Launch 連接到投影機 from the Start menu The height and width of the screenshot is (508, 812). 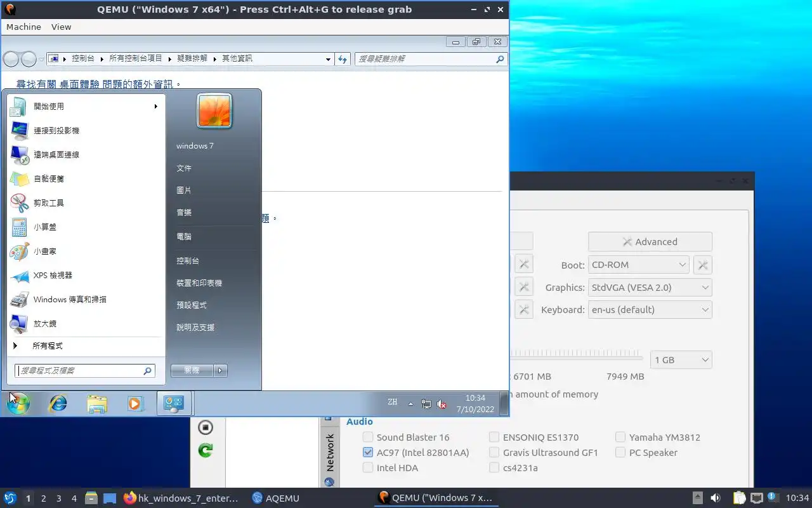(85, 131)
